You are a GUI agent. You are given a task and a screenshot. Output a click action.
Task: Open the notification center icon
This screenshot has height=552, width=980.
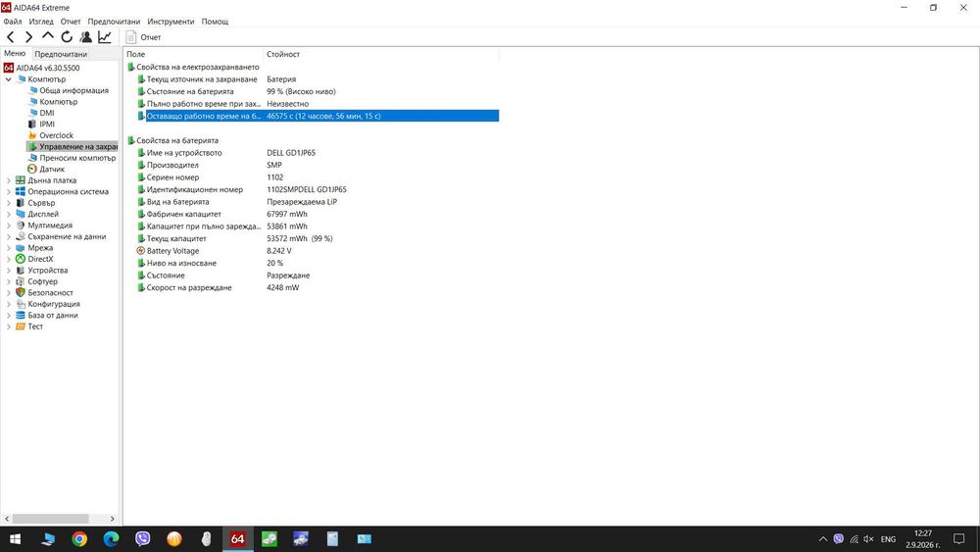pyautogui.click(x=958, y=539)
